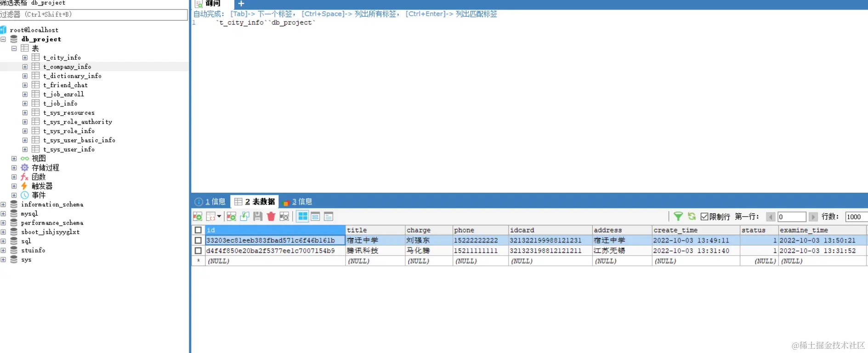Click the green filter funnel icon

678,216
